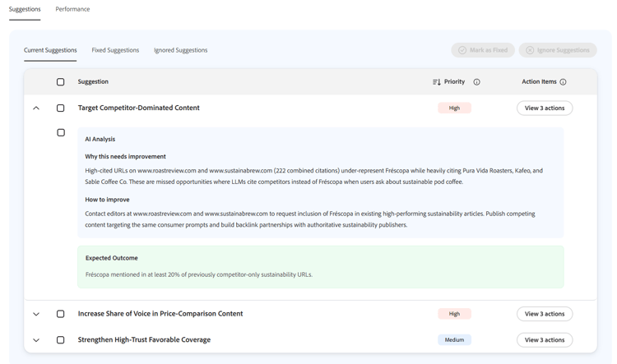
Task: Click the Ignore Suggestions circle icon
Action: click(x=530, y=50)
